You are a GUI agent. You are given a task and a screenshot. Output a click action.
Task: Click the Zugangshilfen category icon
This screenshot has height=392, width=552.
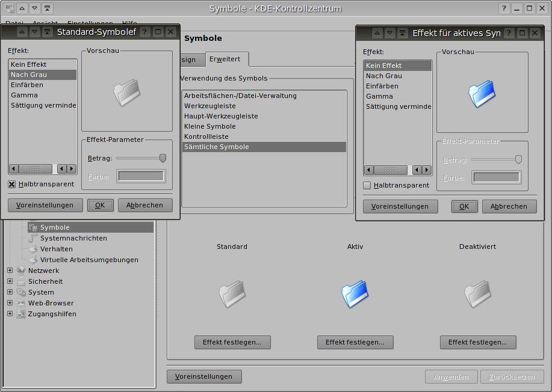click(21, 314)
